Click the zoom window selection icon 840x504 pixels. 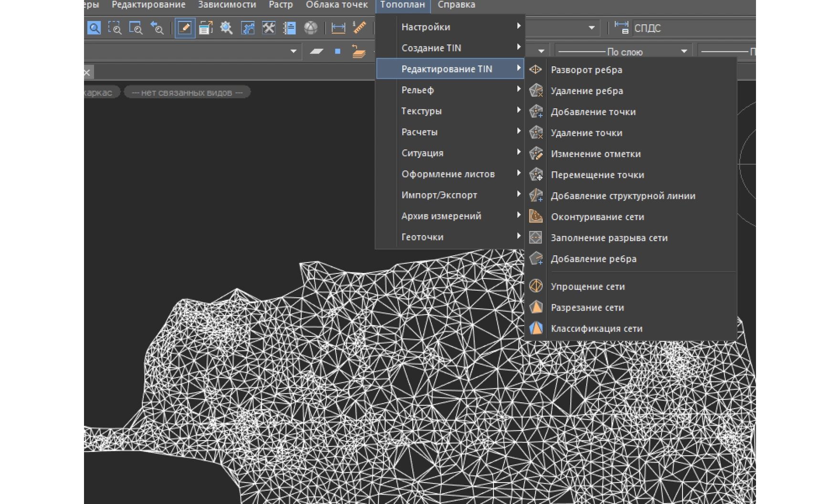(115, 28)
